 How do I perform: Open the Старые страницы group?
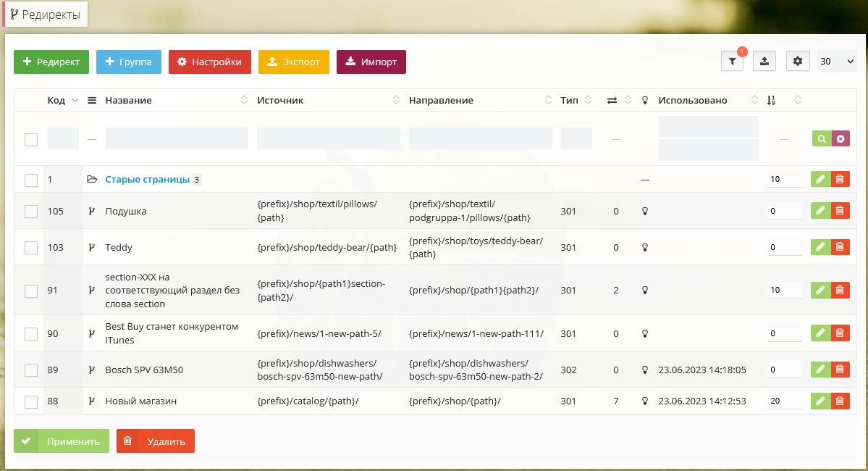click(x=147, y=179)
